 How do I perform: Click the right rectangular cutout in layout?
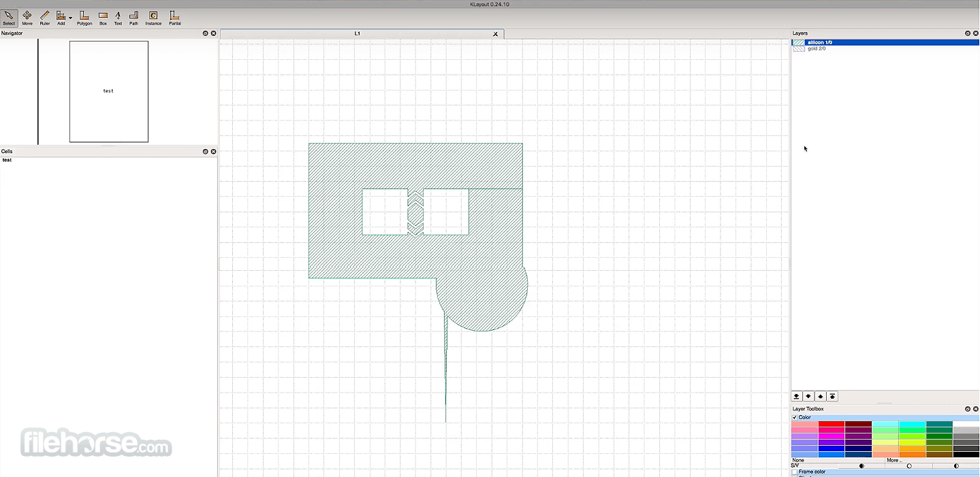click(x=446, y=212)
